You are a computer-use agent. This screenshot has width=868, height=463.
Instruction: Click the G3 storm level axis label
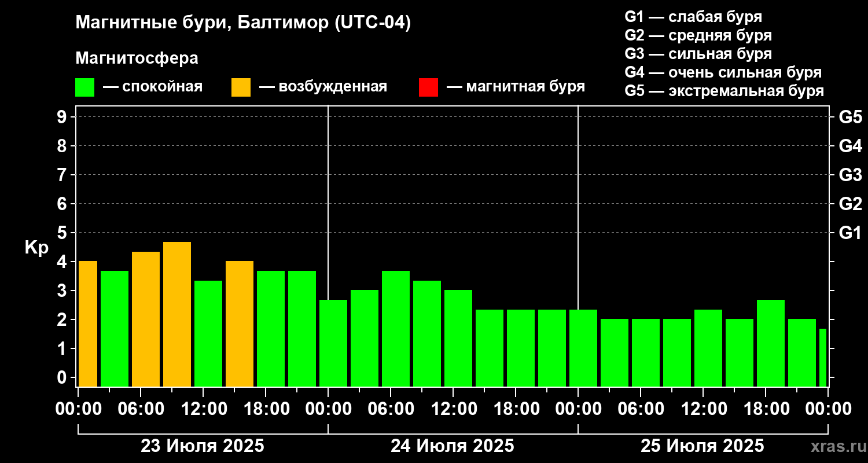coord(850,175)
